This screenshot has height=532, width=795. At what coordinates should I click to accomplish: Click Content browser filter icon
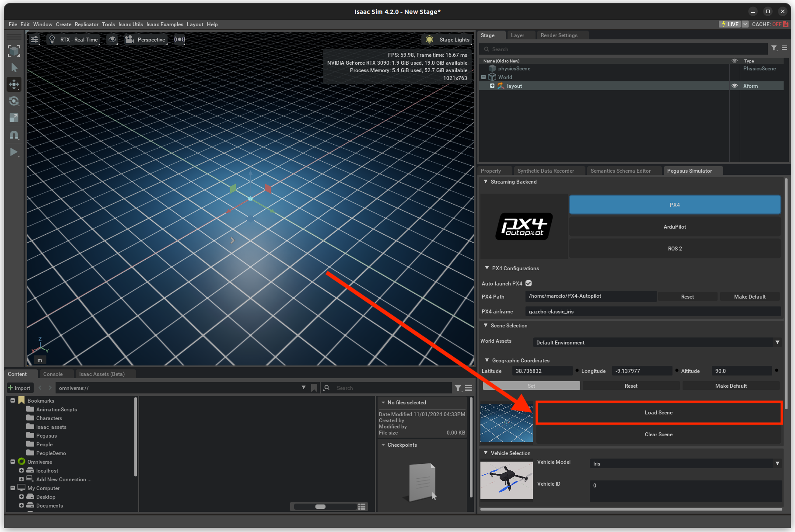pyautogui.click(x=458, y=388)
